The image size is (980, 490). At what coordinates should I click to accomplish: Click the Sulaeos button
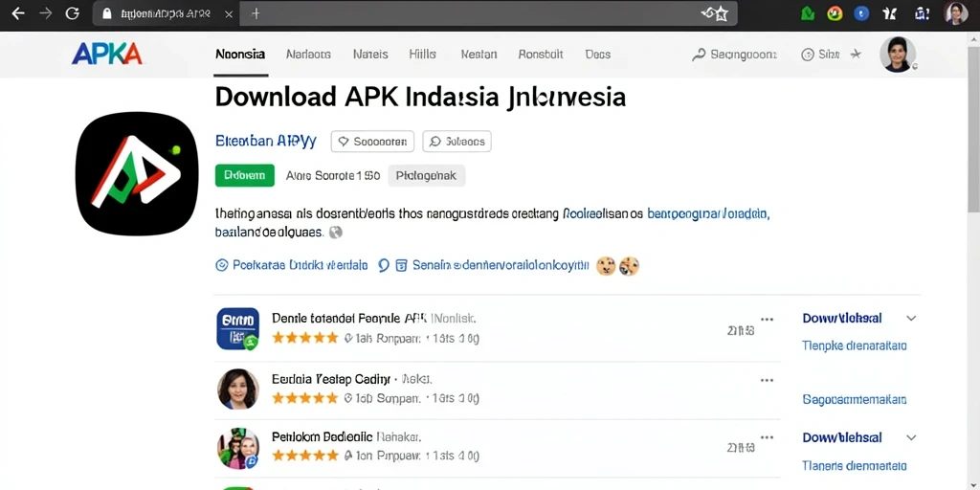pyautogui.click(x=457, y=142)
